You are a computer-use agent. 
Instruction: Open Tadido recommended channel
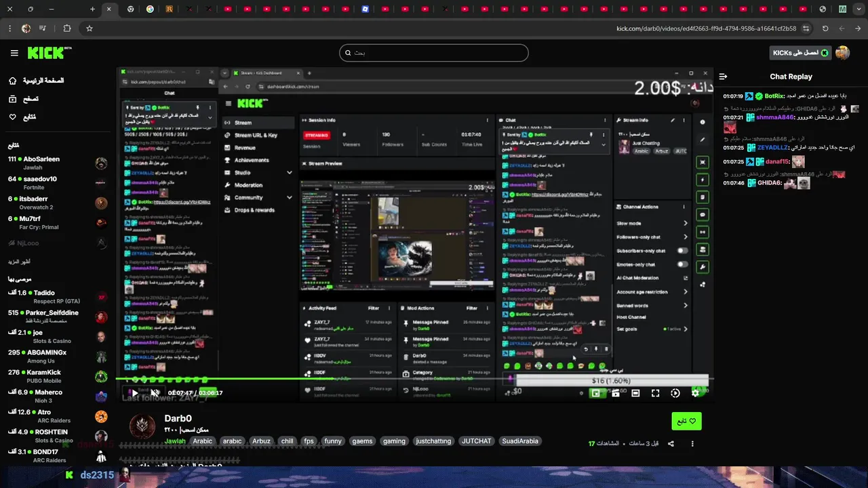point(58,297)
